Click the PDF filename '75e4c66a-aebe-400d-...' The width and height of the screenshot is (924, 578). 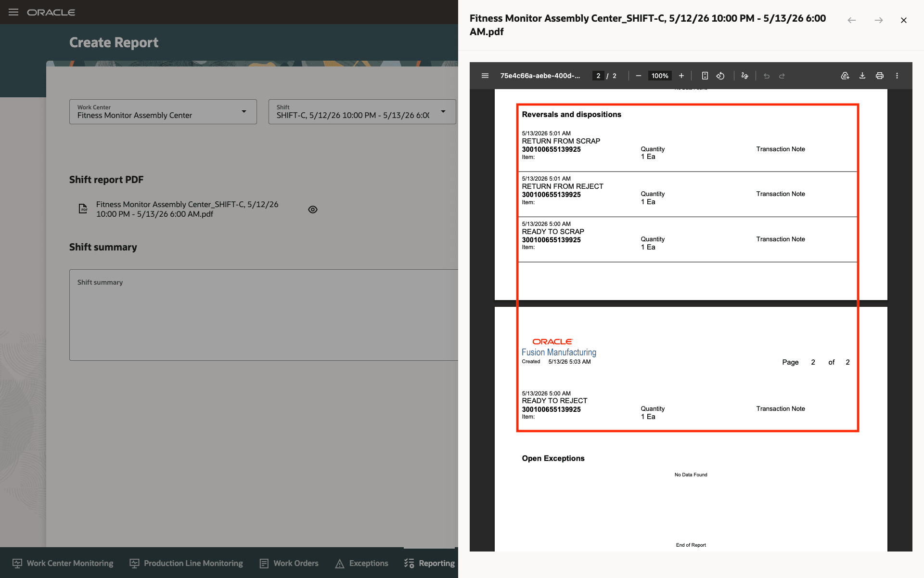coord(540,76)
